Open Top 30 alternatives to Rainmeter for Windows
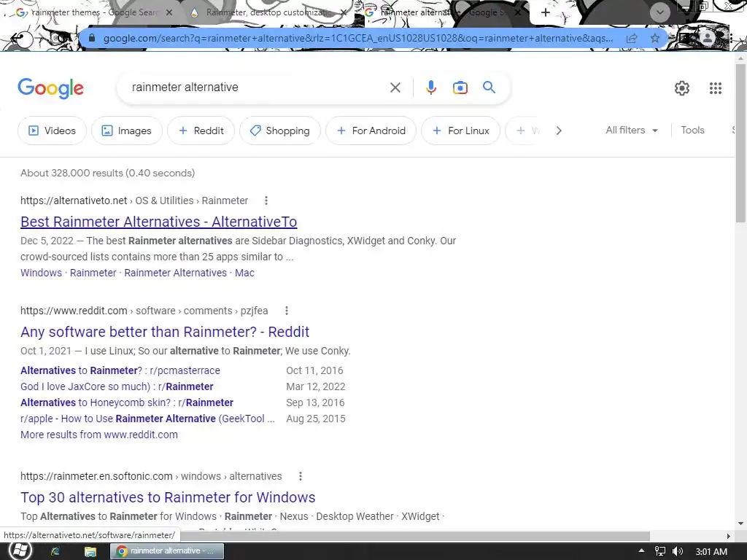 point(168,497)
